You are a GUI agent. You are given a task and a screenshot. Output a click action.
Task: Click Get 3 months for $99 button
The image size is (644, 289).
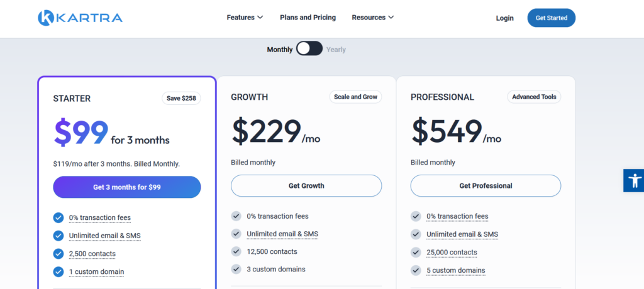point(127,187)
